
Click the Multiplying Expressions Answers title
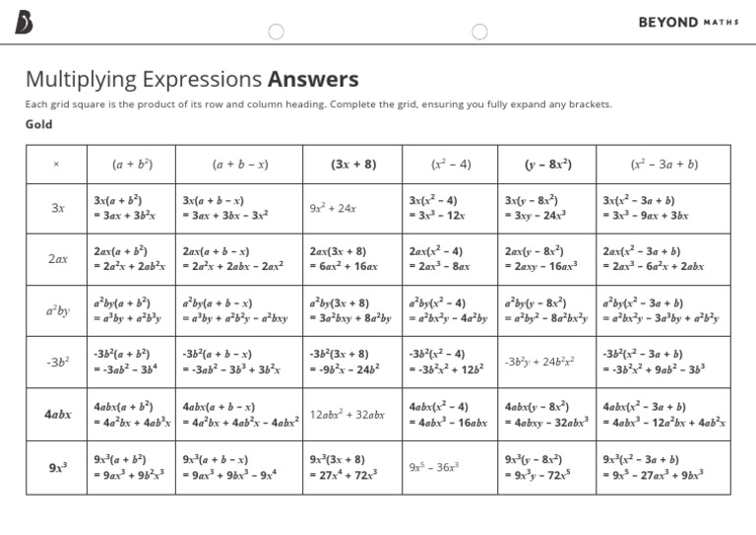click(192, 80)
